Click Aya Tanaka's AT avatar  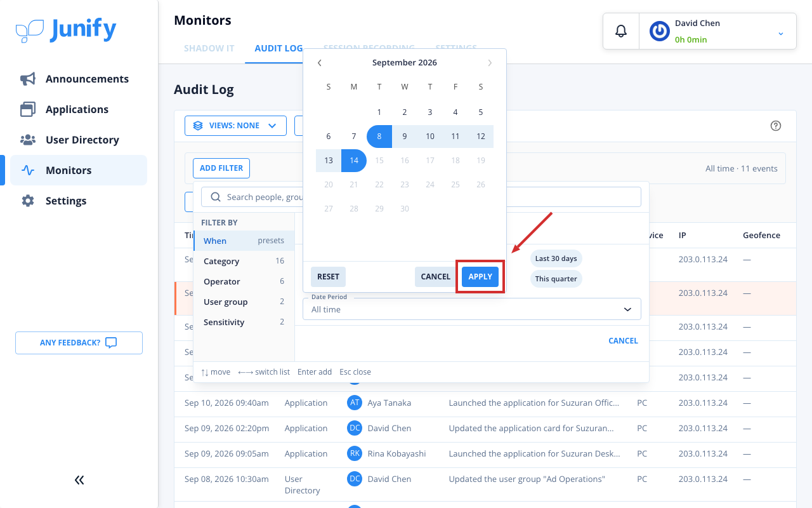355,403
